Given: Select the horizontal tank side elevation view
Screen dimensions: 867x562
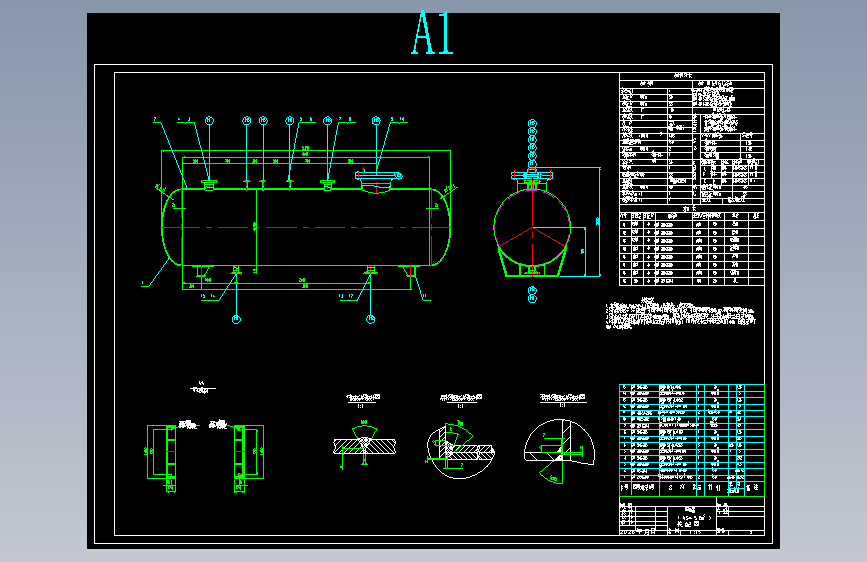Looking at the screenshot, I should click(306, 227).
